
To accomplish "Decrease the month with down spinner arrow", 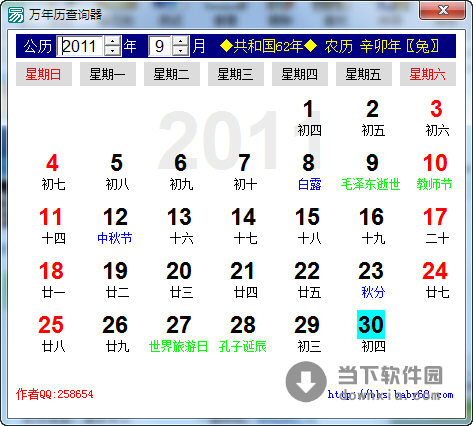I will [181, 51].
